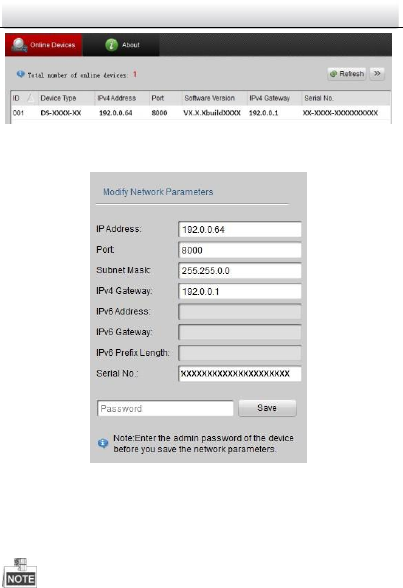Click the Password input box
The image size is (403, 588).
(x=165, y=408)
